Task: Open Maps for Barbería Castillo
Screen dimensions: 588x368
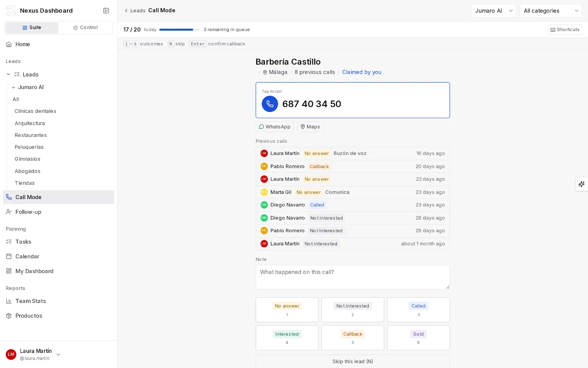Action: (x=310, y=127)
